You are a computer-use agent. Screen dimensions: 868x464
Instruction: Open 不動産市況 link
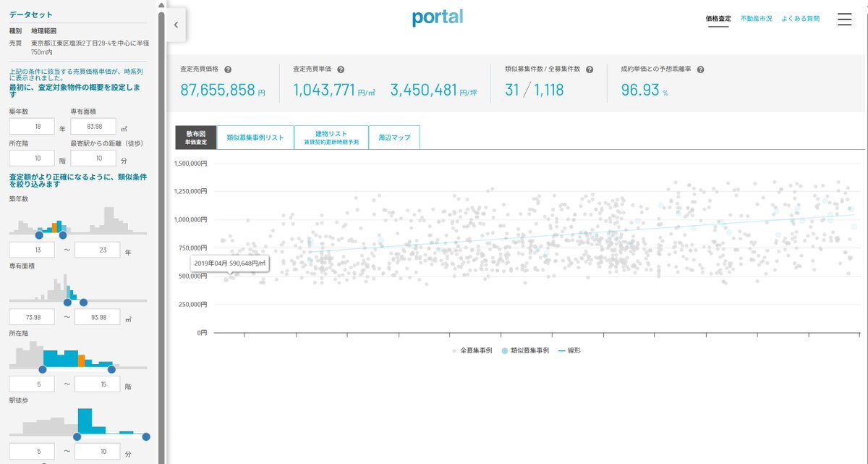click(x=756, y=19)
